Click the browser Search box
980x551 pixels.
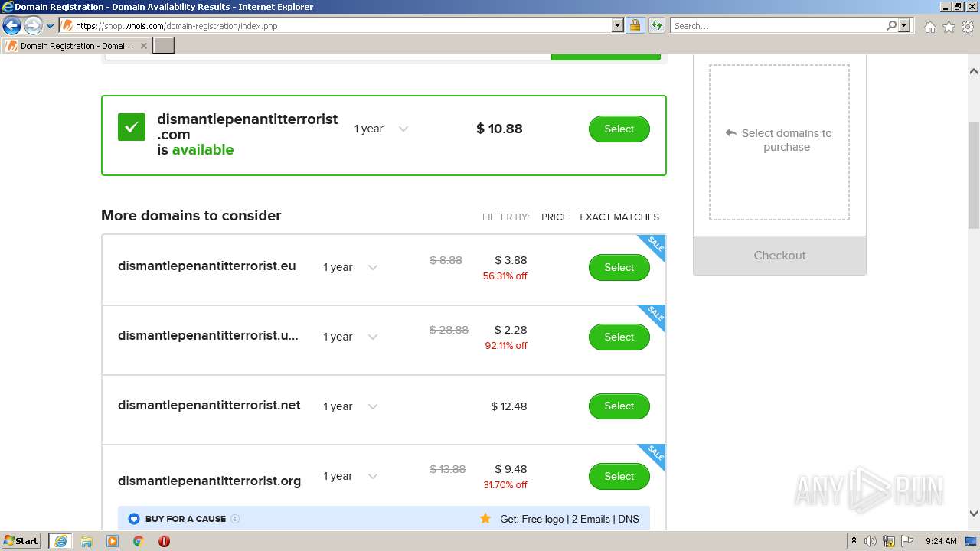click(x=778, y=25)
